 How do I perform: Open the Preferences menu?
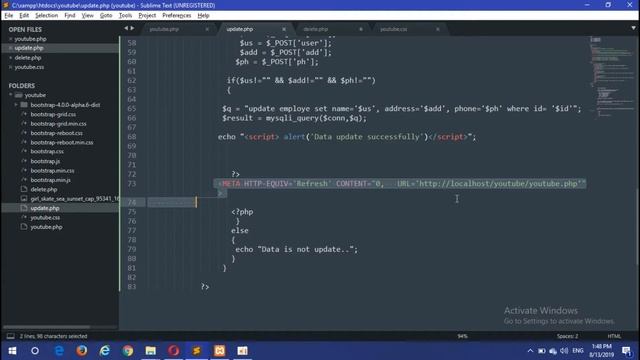(176, 16)
